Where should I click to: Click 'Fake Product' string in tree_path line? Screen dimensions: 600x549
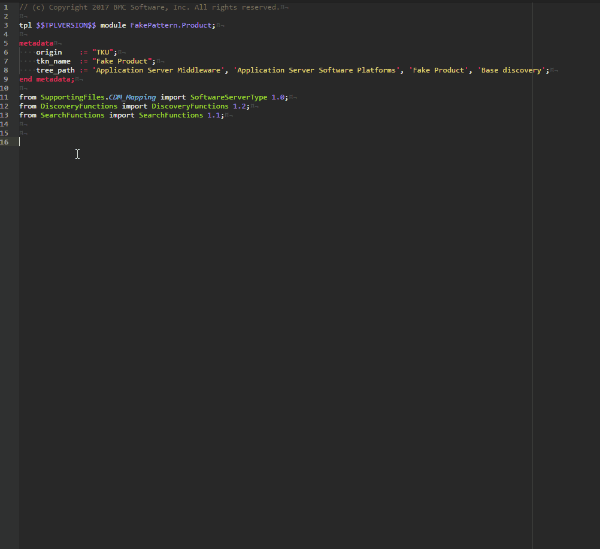[x=439, y=70]
